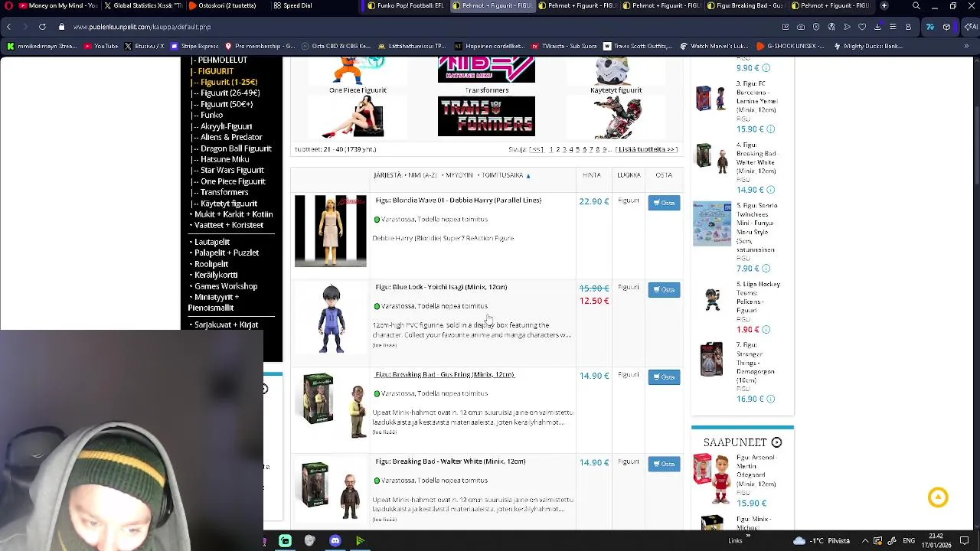This screenshot has height=551, width=980.
Task: Select Akryyli-Figuurit category
Action: click(226, 126)
